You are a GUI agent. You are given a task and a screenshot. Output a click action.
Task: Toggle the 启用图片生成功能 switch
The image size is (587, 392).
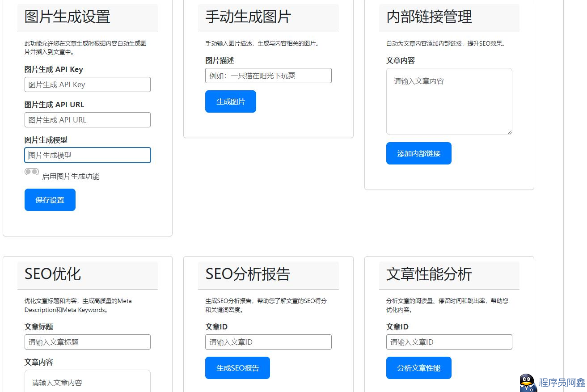[x=32, y=172]
